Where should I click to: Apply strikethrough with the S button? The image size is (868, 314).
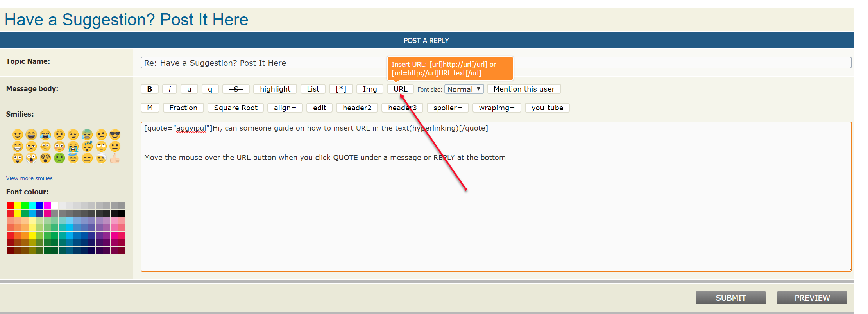(236, 89)
